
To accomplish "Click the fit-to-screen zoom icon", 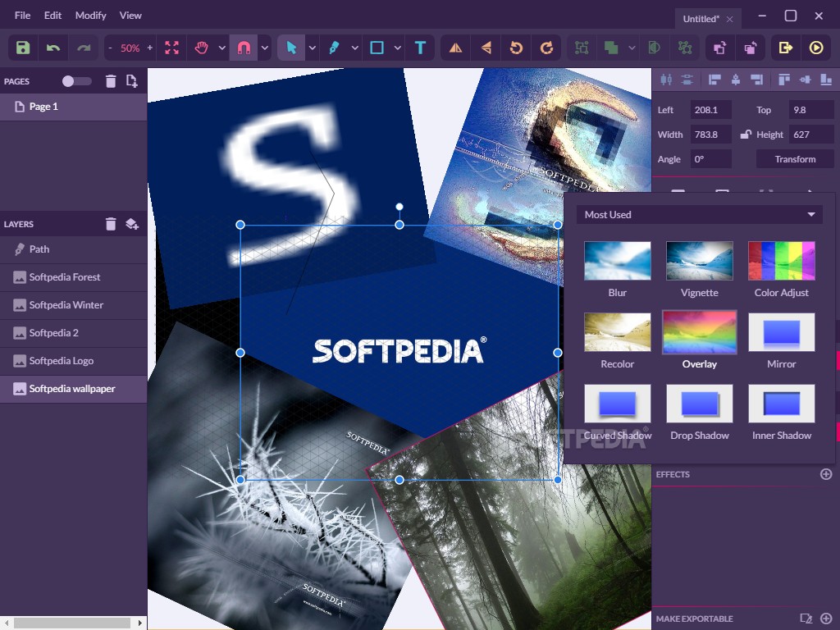I will point(172,48).
